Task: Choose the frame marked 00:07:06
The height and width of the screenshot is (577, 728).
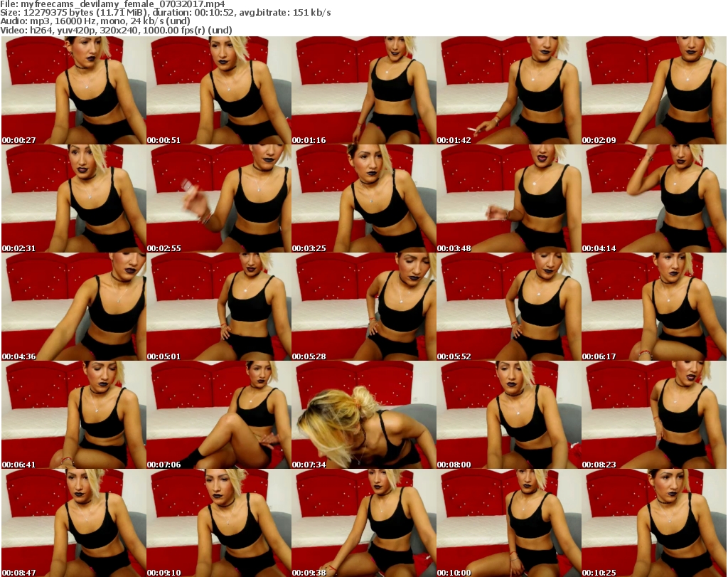Action: [x=219, y=415]
